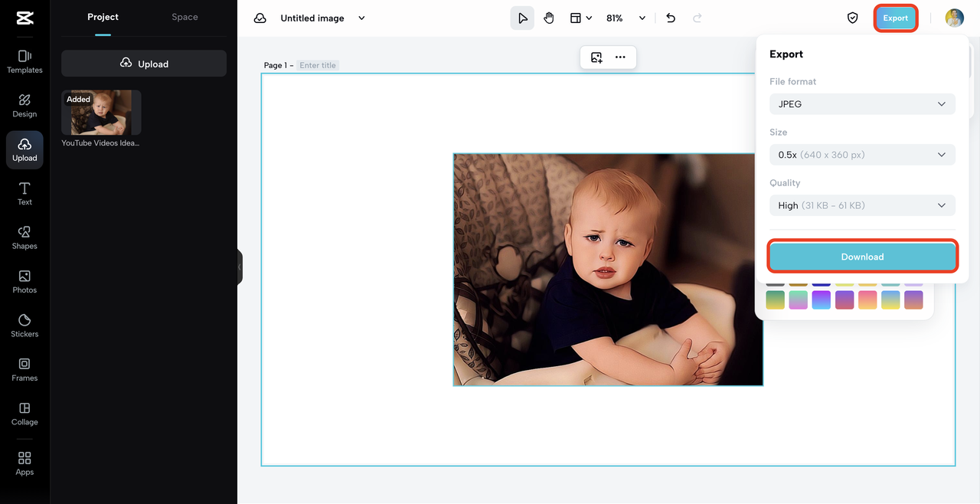
Task: Open the canvas layout resize tool
Action: click(x=581, y=18)
